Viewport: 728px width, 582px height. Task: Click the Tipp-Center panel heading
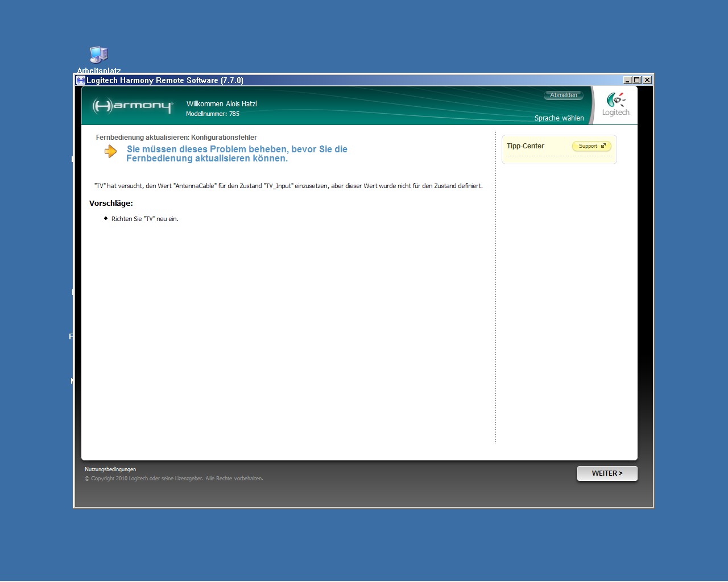pyautogui.click(x=525, y=146)
